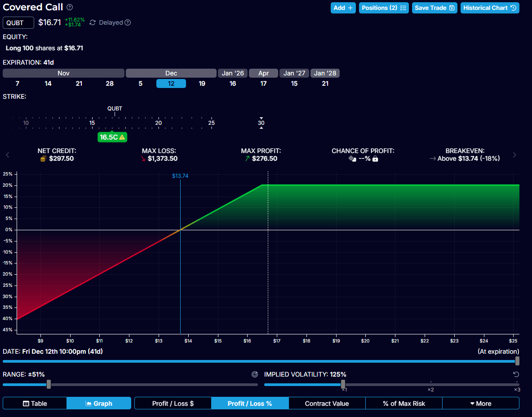Screen dimensions: 532x417
Task: Open the Add dropdown button
Action: [343, 8]
